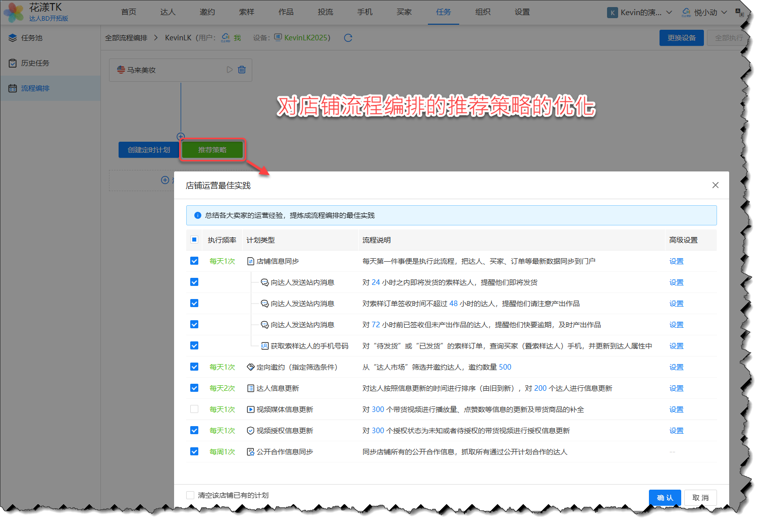Open the 索样 menu tab

point(246,12)
